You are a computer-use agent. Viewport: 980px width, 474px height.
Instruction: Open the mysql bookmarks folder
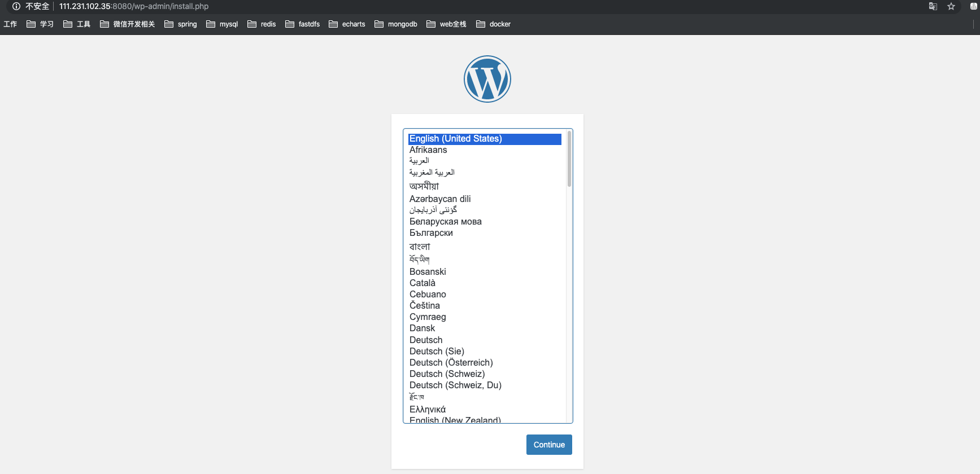coord(222,24)
